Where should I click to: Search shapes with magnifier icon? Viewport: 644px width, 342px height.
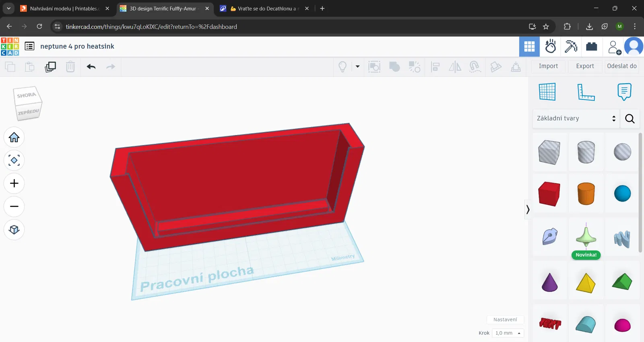coord(630,118)
